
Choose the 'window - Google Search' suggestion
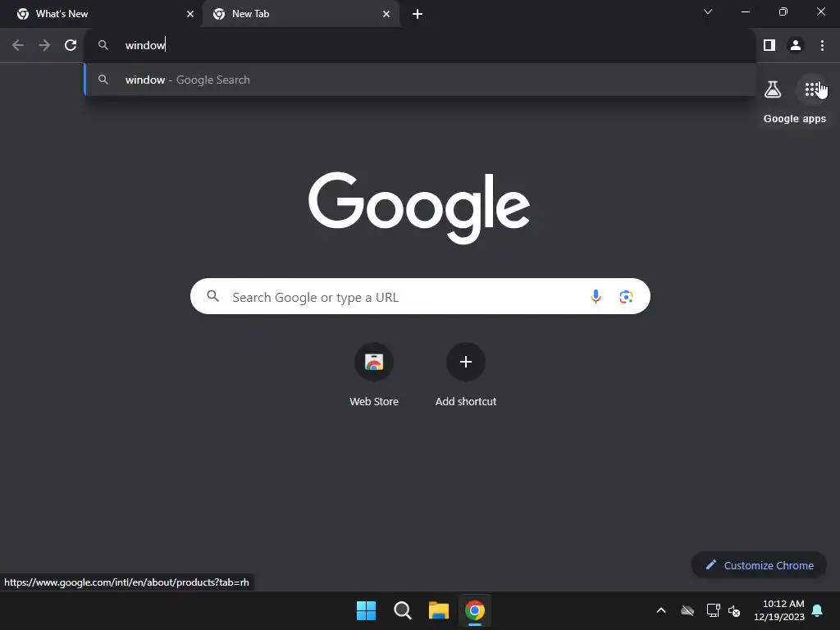420,80
